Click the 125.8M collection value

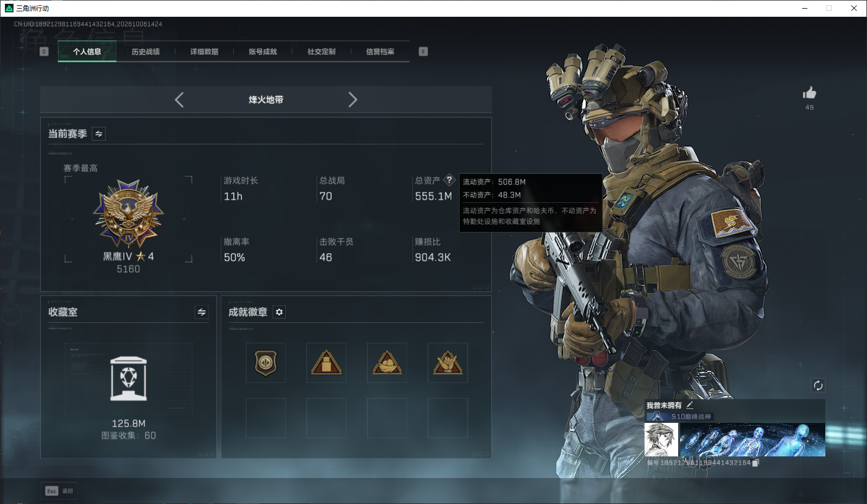(x=128, y=423)
